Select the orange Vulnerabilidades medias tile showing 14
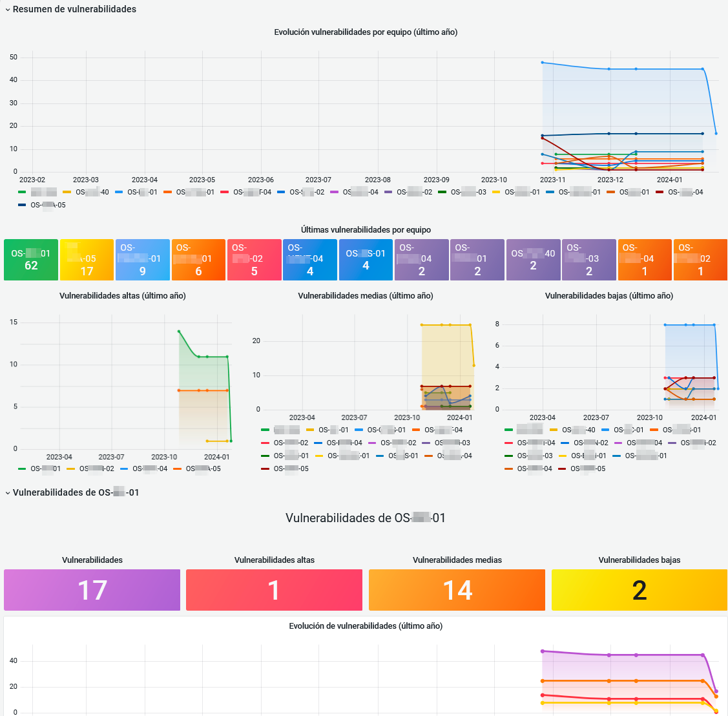This screenshot has width=728, height=716. 457,590
